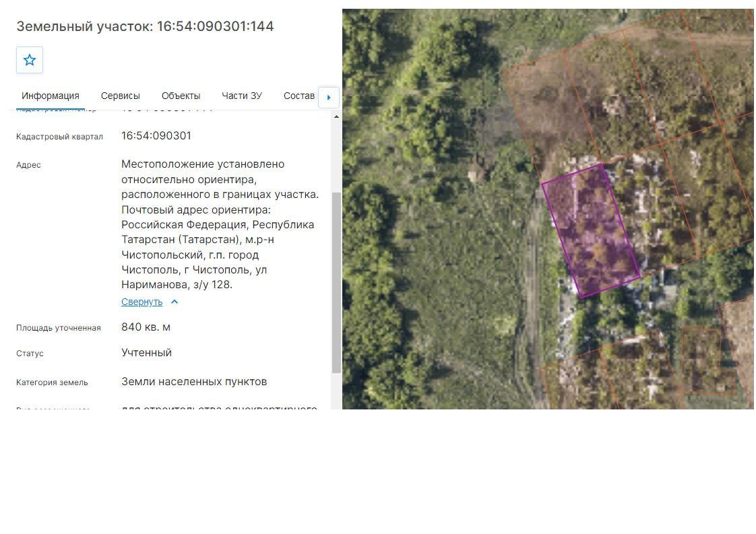
Task: Open the Объекты tab
Action: [181, 96]
